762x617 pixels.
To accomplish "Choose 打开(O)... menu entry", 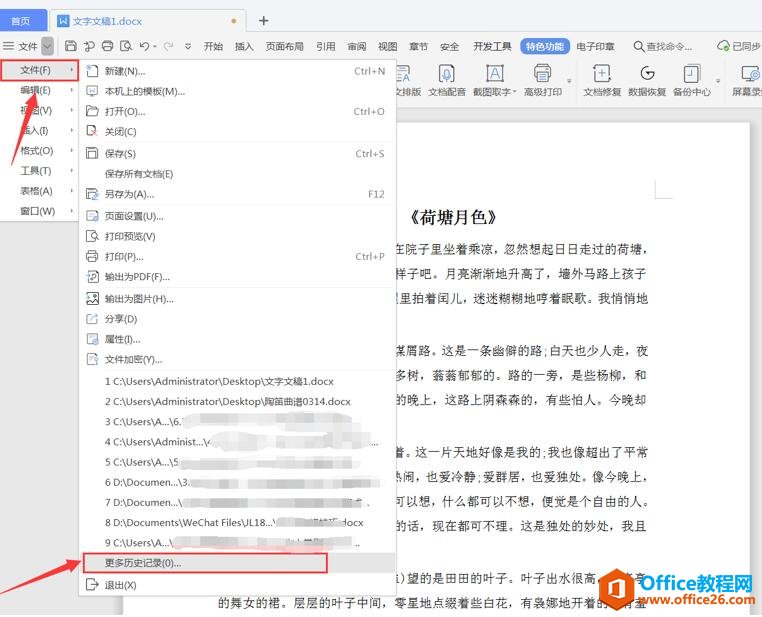I will coord(238,112).
